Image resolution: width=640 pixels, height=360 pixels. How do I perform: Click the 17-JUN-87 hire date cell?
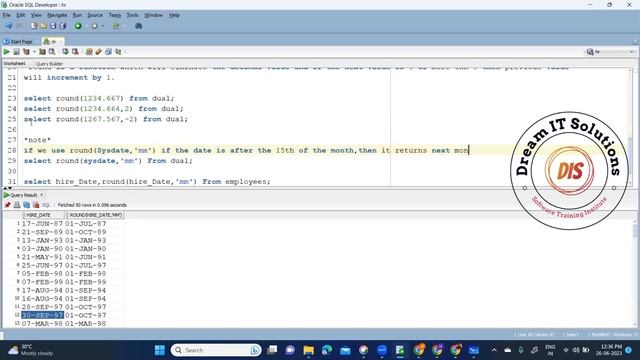42,224
